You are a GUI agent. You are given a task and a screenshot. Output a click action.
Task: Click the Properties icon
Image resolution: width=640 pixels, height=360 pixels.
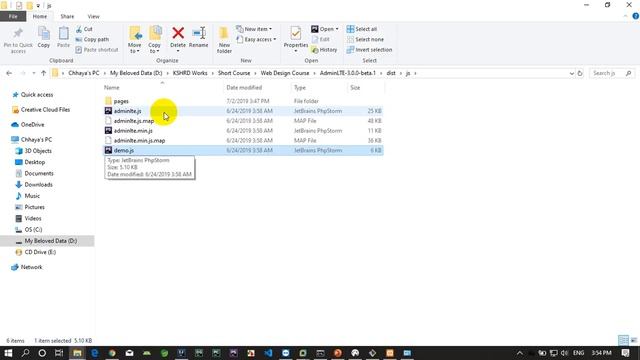click(x=296, y=33)
